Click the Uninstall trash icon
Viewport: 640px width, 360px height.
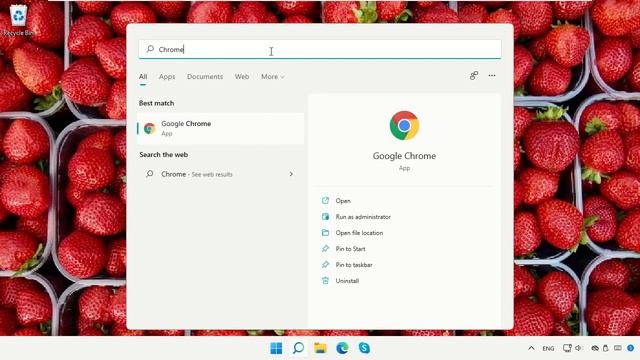point(325,280)
